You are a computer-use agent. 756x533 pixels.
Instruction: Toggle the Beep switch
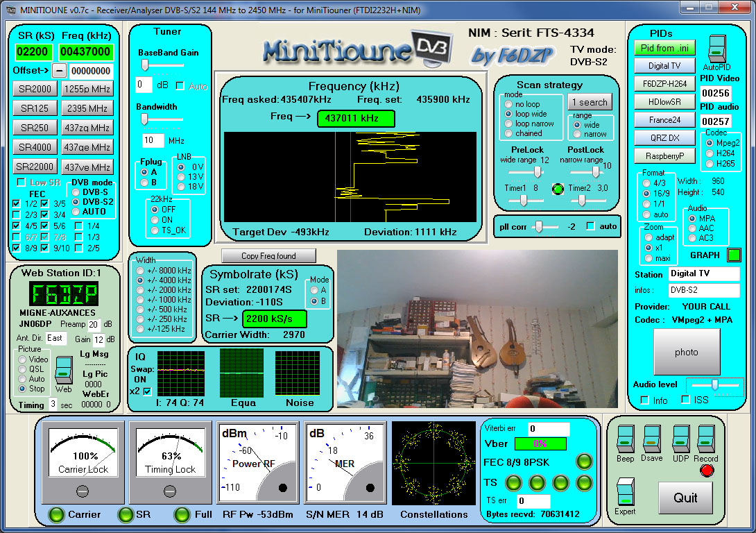coord(626,439)
